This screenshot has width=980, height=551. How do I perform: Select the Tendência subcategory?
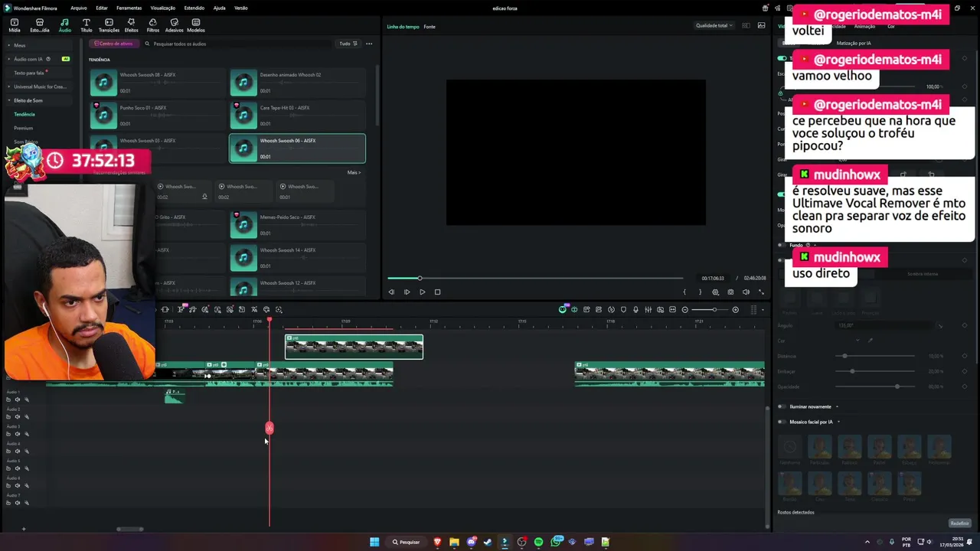pos(24,114)
